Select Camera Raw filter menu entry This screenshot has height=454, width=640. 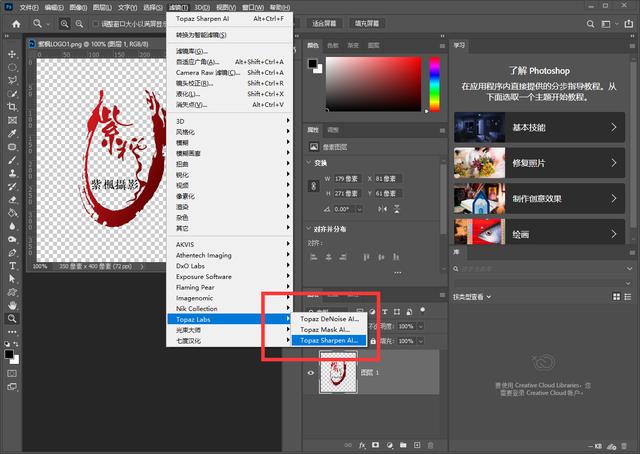pos(230,72)
